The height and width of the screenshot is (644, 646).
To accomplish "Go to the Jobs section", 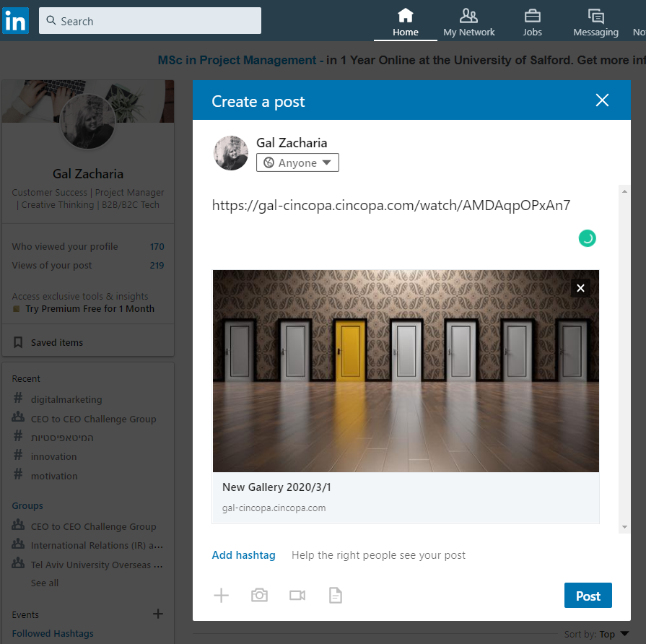I will [x=532, y=22].
